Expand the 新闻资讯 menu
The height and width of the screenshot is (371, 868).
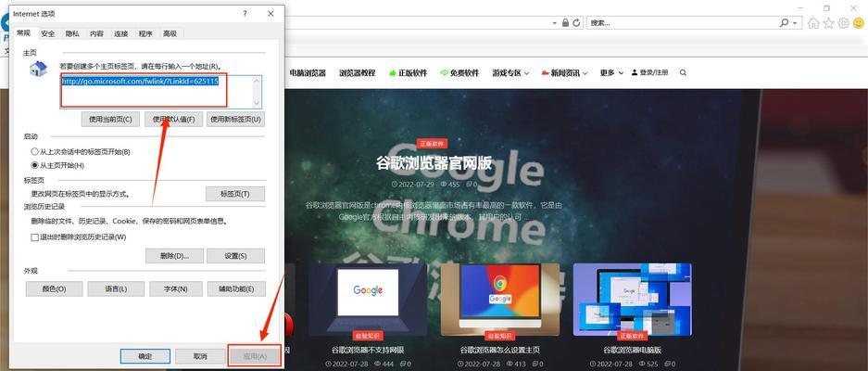point(565,72)
